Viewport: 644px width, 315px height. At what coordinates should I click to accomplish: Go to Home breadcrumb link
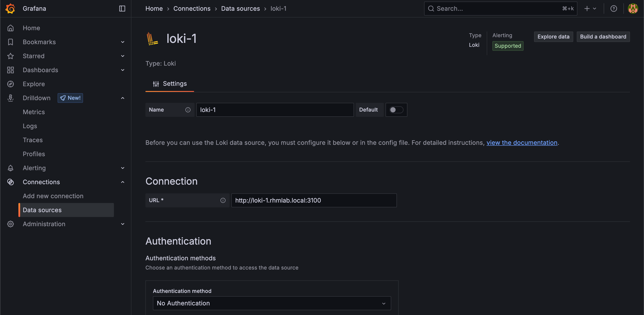tap(154, 9)
